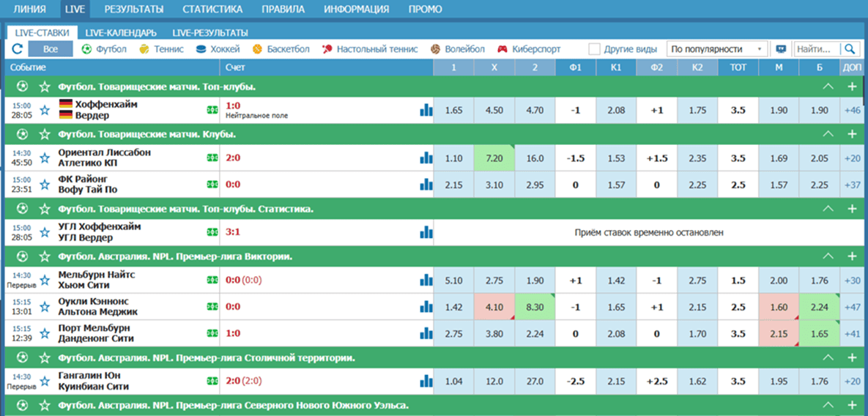Click the football icon in Премьер-лига Виктории header
This screenshot has height=416, width=868.
tap(22, 257)
